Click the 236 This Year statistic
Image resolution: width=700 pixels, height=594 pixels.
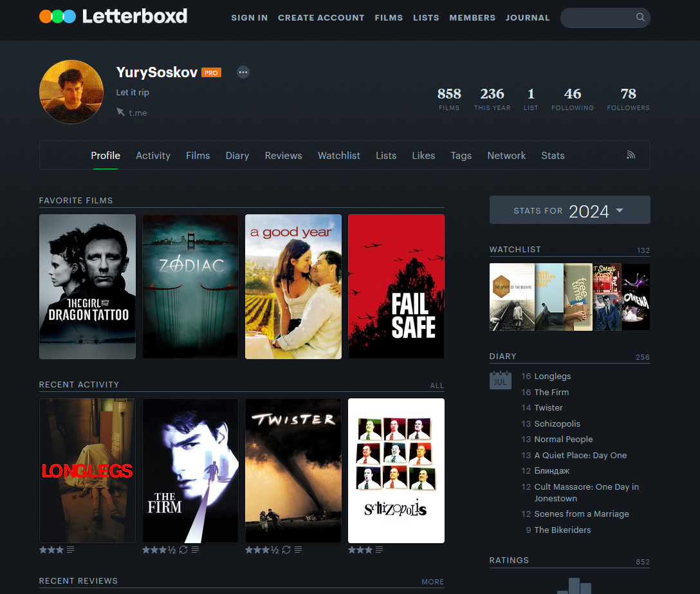[x=492, y=99]
